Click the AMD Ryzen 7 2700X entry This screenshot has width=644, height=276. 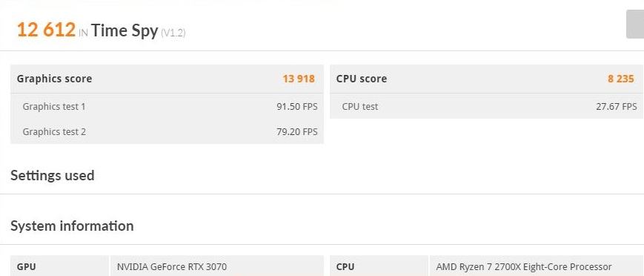[524, 266]
